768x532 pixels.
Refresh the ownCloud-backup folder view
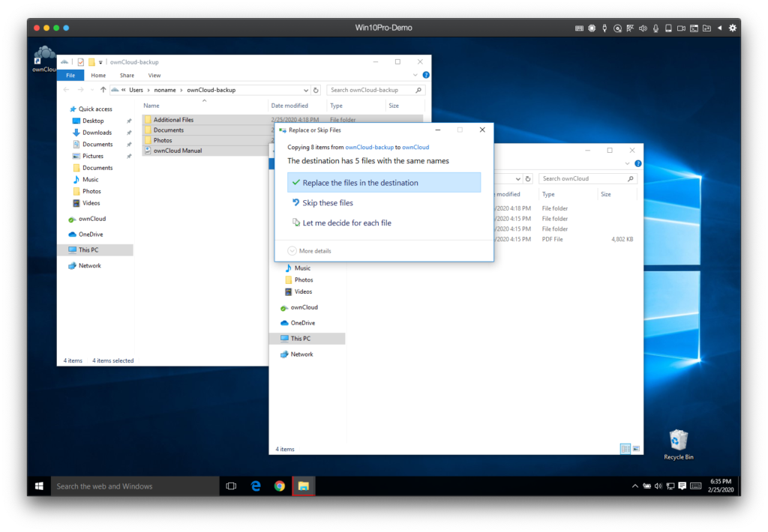(x=316, y=90)
